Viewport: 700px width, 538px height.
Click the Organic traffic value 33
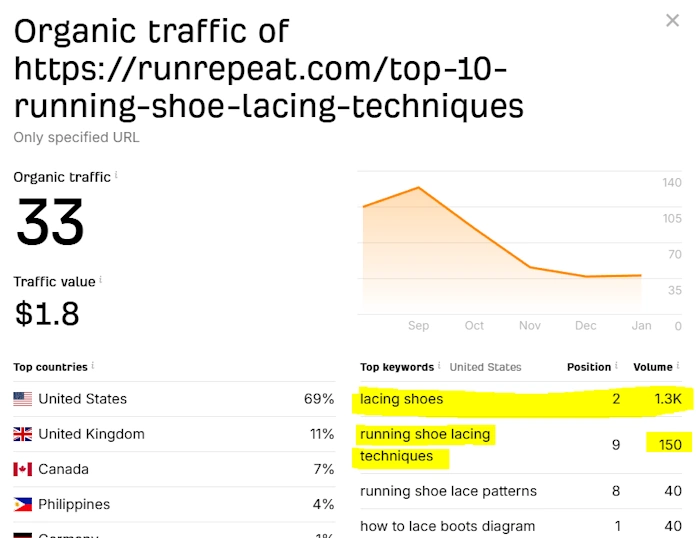(50, 222)
